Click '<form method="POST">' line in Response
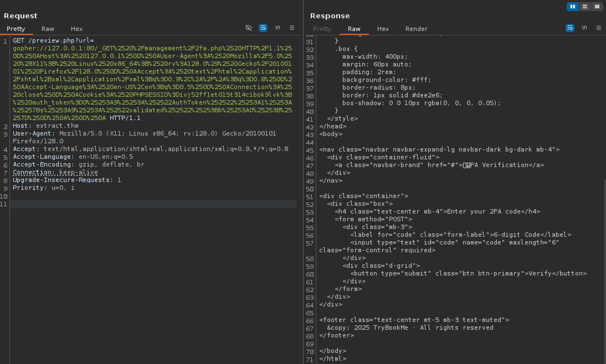 (373, 219)
